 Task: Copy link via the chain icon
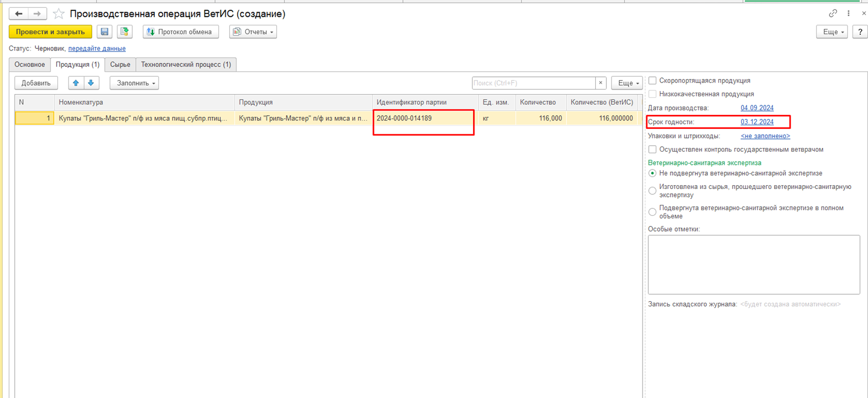click(x=833, y=13)
